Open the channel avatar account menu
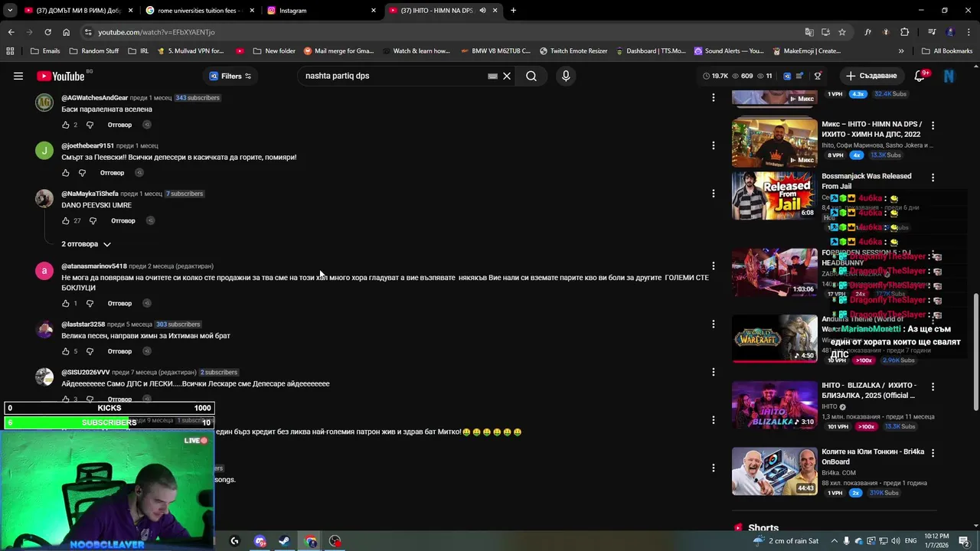Screen dimensions: 980x551 click(949, 76)
